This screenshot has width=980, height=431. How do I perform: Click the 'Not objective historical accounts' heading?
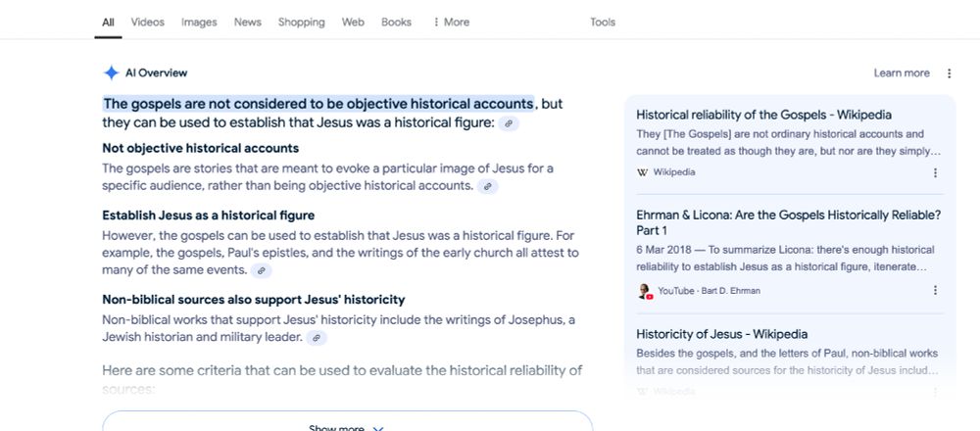[201, 149]
